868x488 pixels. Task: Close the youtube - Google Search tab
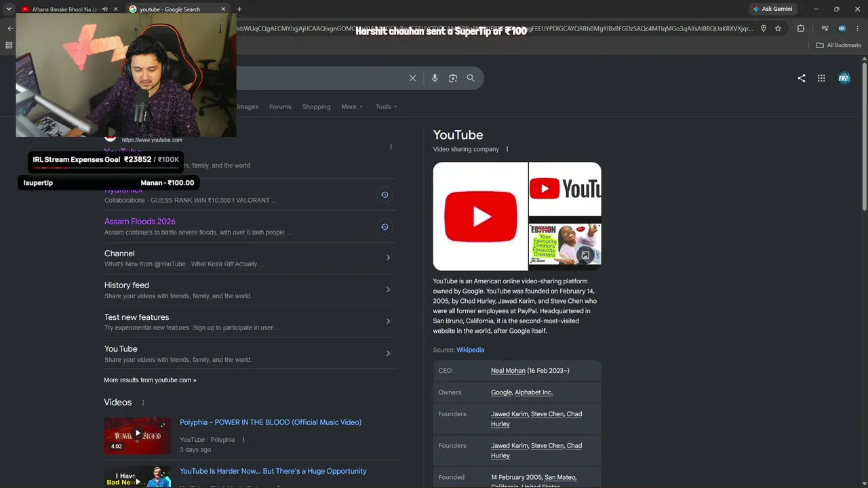click(x=224, y=9)
